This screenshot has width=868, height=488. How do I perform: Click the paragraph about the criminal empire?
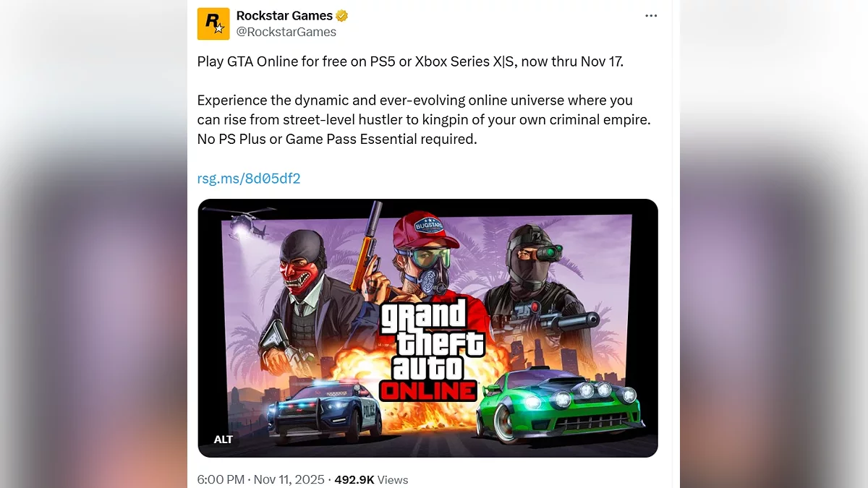click(x=424, y=119)
